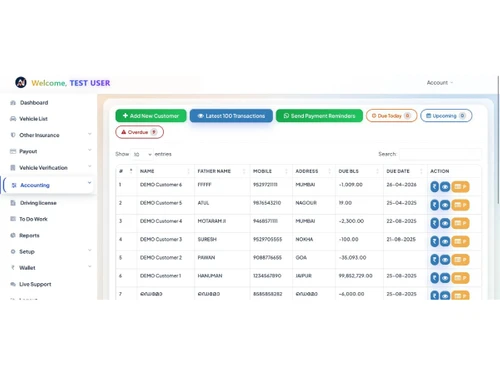Click the Dashboard home icon in sidebar
This screenshot has width=500, height=375.
click(13, 103)
